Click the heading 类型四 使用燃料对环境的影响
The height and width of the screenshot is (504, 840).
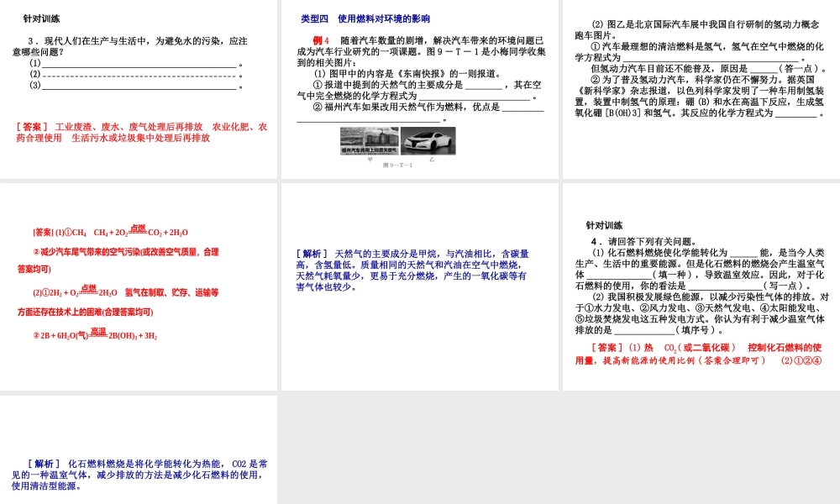[365, 18]
